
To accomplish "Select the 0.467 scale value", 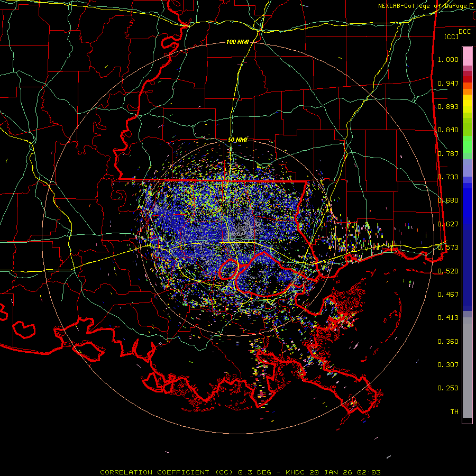I will 448,295.
